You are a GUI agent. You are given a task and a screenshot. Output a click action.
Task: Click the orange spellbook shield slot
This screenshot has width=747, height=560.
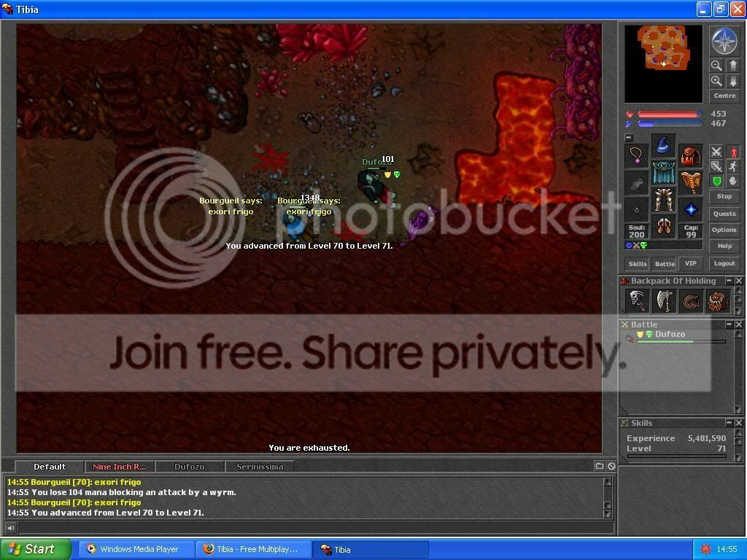point(690,183)
